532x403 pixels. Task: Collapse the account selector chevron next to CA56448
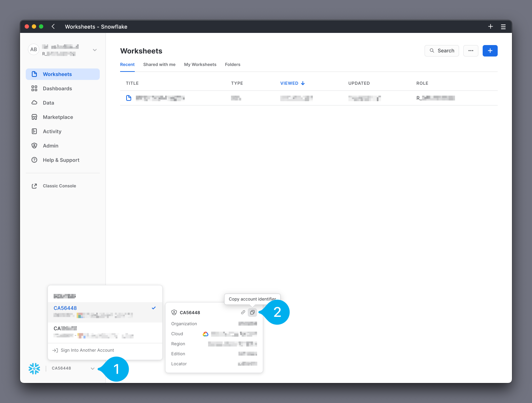tap(93, 368)
